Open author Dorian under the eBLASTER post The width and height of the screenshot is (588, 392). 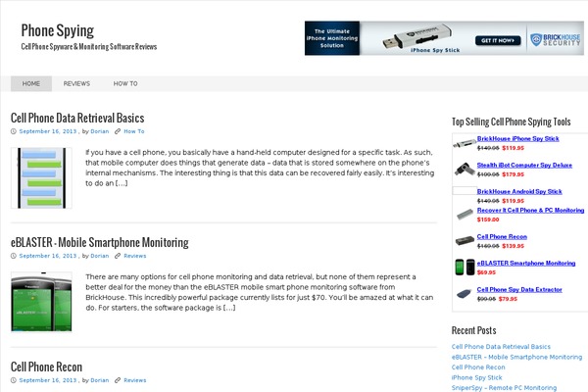point(99,256)
